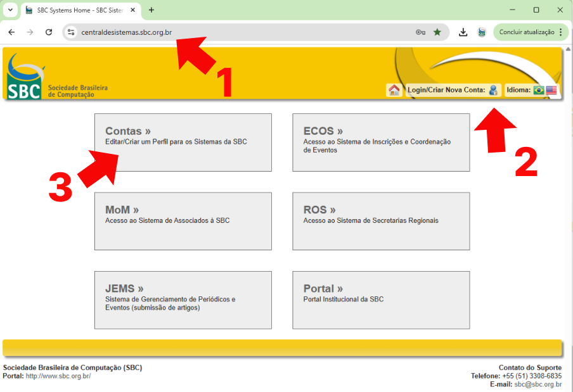Switch language using the US flag
The image size is (573, 392).
pyautogui.click(x=551, y=90)
